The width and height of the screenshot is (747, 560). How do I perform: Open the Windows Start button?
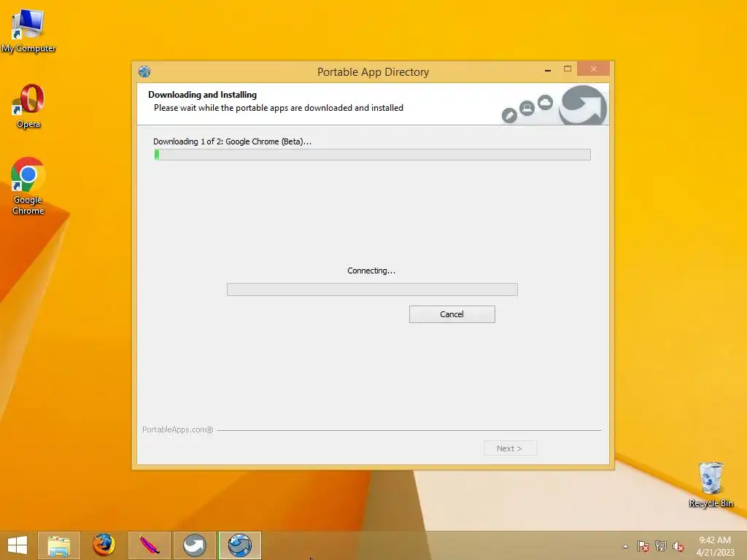(x=18, y=545)
